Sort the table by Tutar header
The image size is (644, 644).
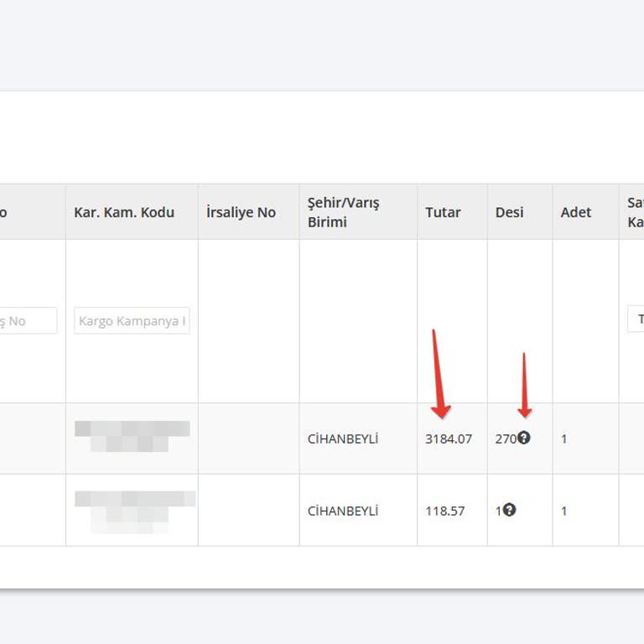coord(443,212)
